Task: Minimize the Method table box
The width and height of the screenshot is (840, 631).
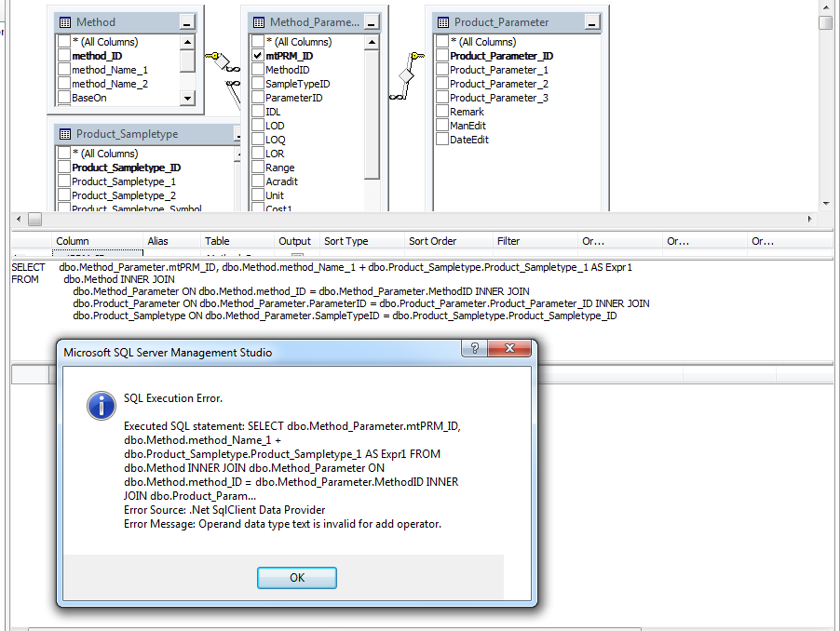Action: pos(186,22)
